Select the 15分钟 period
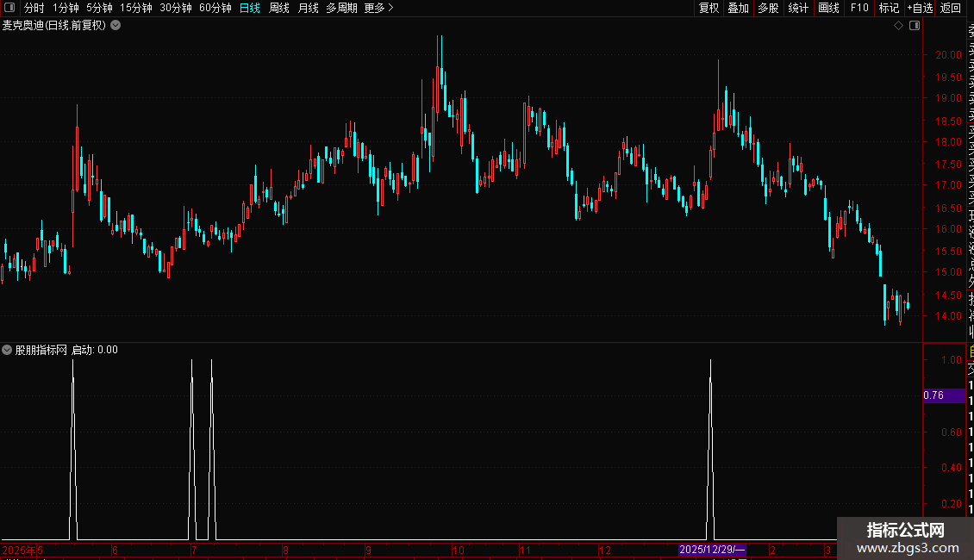Image resolution: width=974 pixels, height=560 pixels. click(136, 8)
